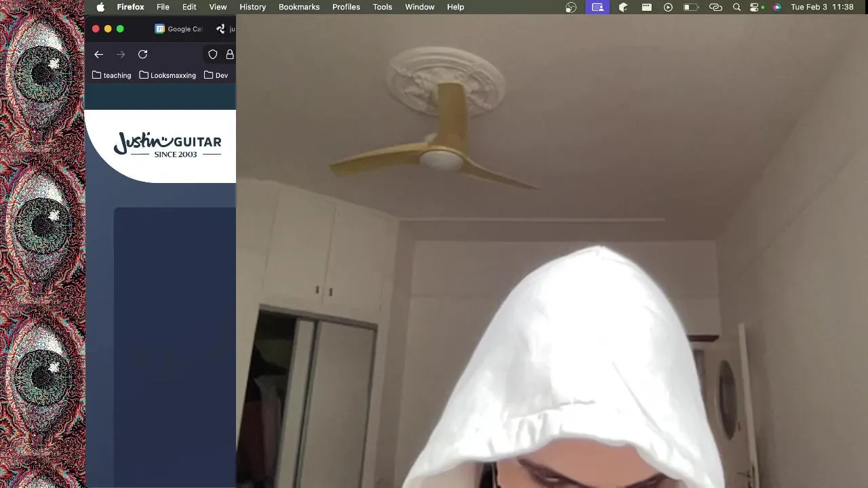Image resolution: width=868 pixels, height=488 pixels.
Task: Open the teaching bookmarks folder
Action: 111,75
